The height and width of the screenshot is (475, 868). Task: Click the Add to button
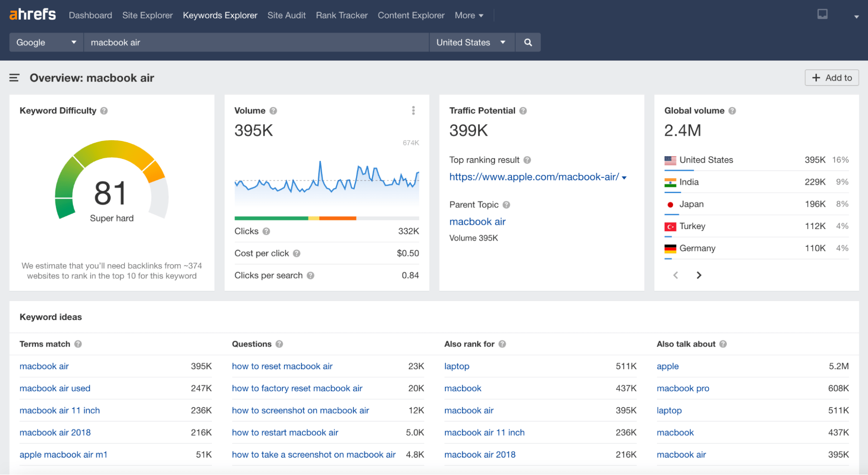(833, 77)
